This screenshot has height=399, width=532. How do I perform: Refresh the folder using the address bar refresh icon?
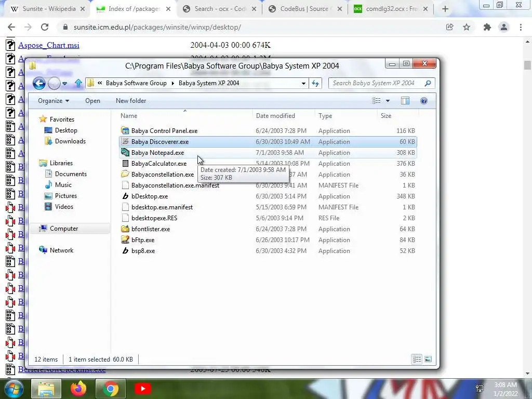(315, 83)
